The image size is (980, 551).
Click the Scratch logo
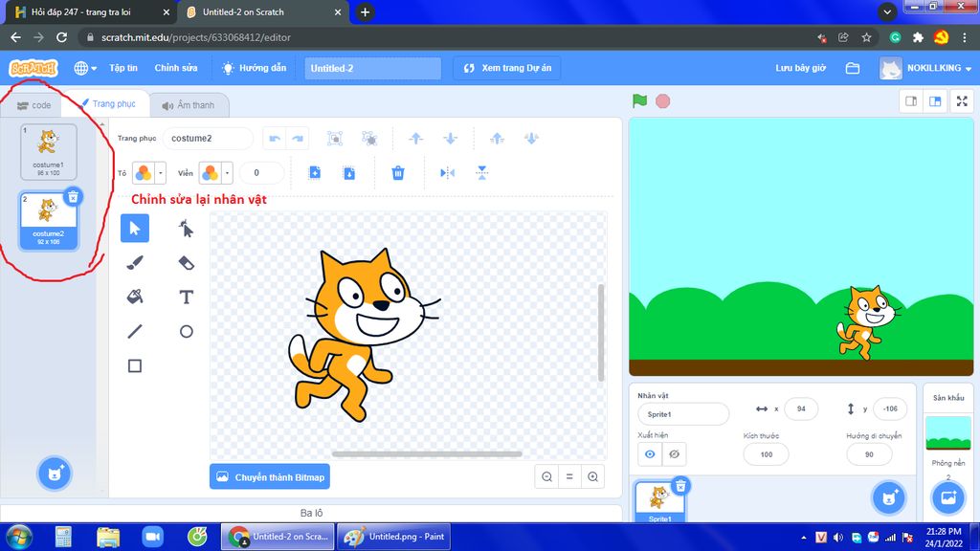pyautogui.click(x=33, y=68)
